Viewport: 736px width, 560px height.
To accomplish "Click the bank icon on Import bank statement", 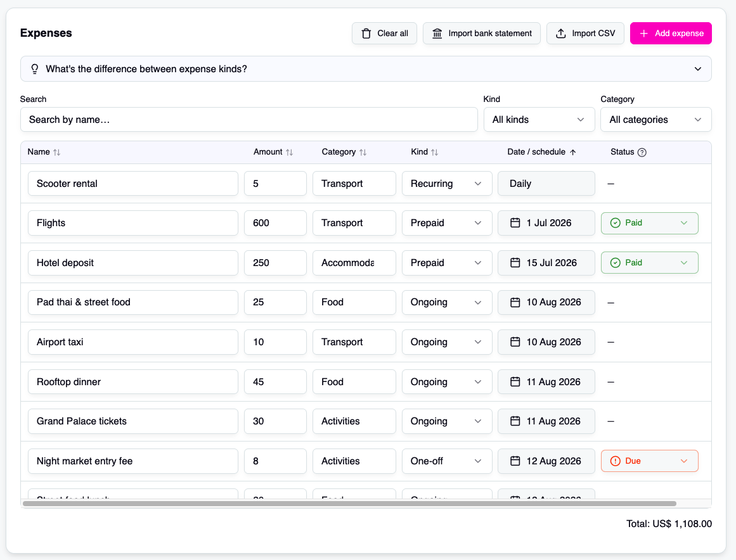I will tap(437, 34).
